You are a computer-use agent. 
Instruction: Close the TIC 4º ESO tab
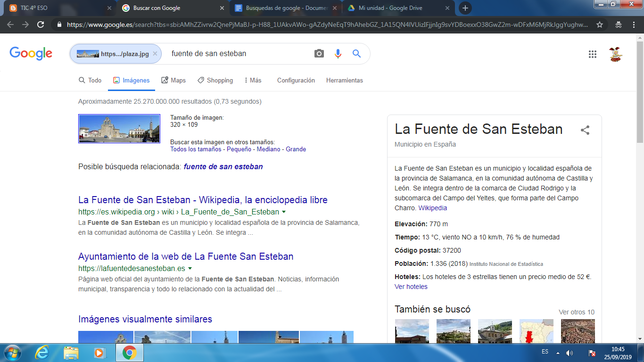109,8
